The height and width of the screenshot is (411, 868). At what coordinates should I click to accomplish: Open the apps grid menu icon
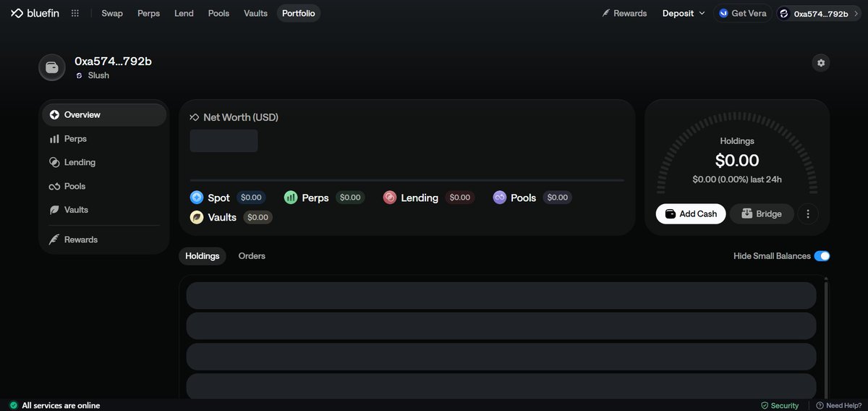click(75, 13)
